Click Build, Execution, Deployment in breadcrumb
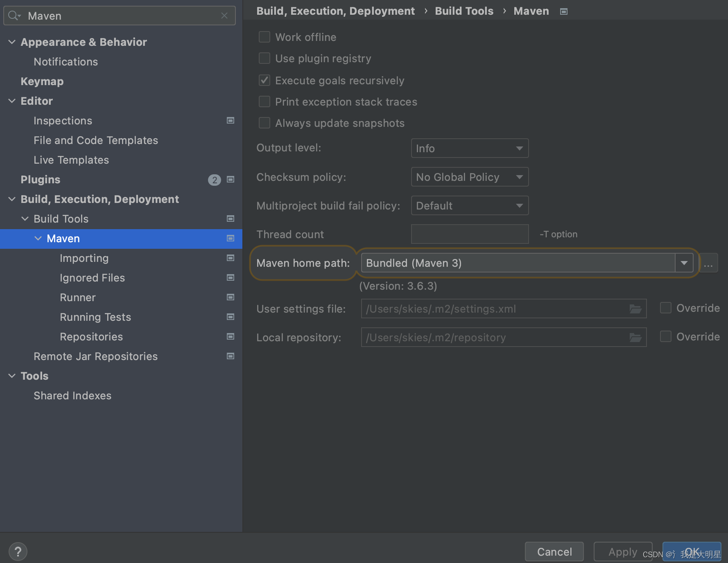This screenshot has height=563, width=728. pos(335,11)
